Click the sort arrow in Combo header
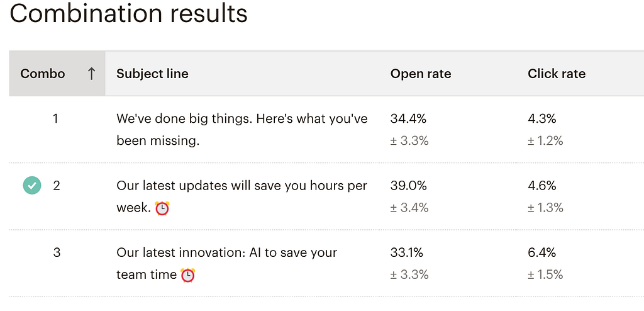The height and width of the screenshot is (311, 644). pos(92,74)
